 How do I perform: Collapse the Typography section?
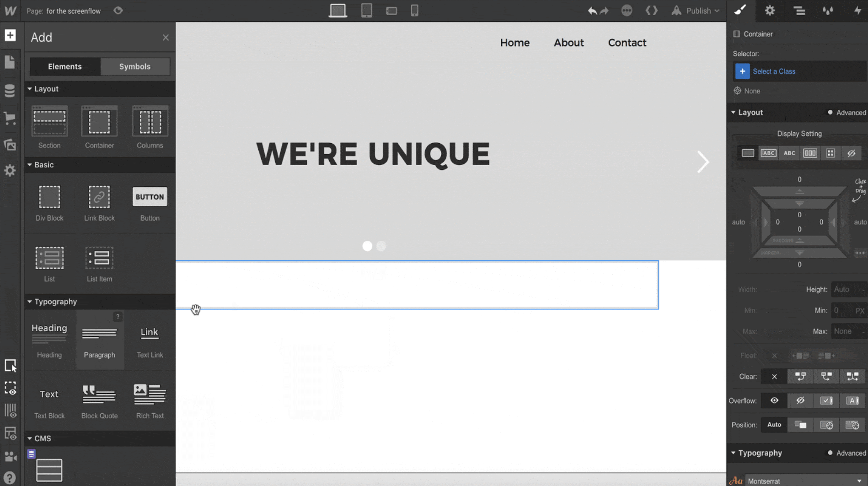(734, 453)
